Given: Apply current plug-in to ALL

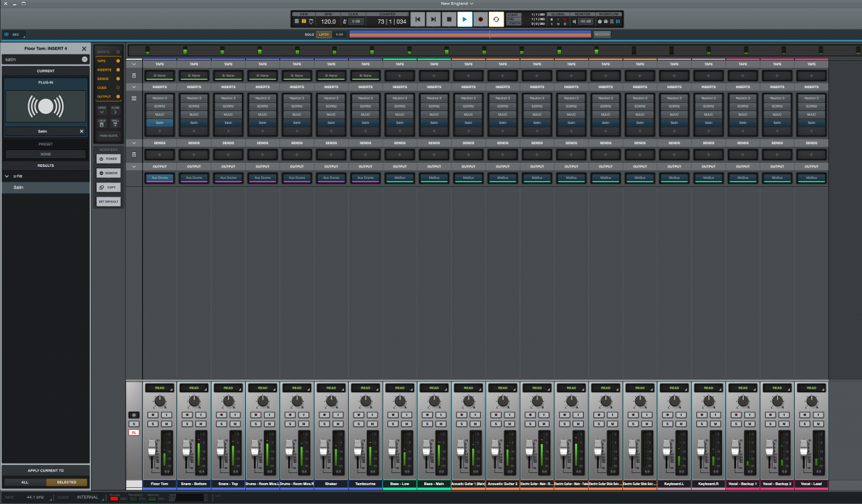Looking at the screenshot, I should coord(25,482).
